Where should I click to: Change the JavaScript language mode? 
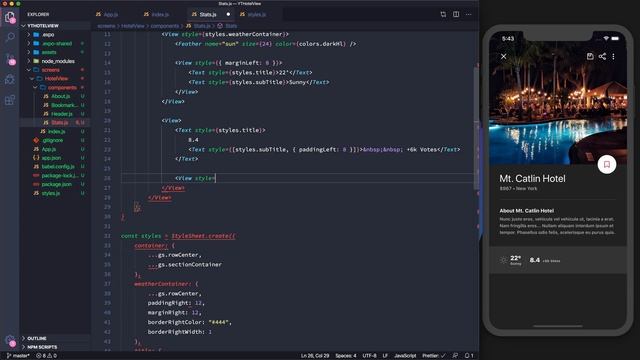point(405,356)
